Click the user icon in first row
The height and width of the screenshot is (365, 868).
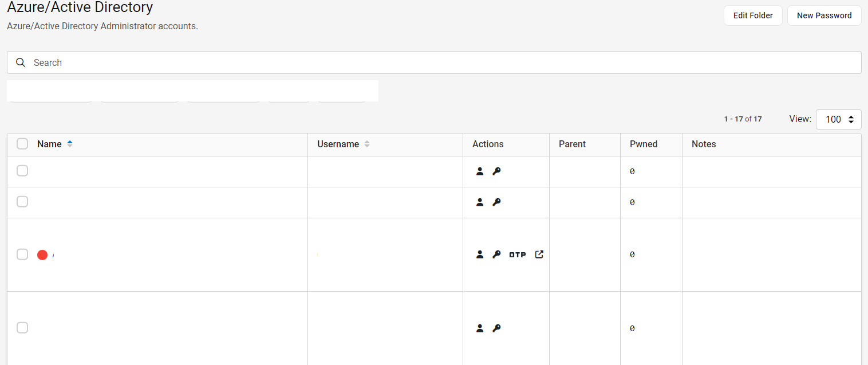coord(480,171)
